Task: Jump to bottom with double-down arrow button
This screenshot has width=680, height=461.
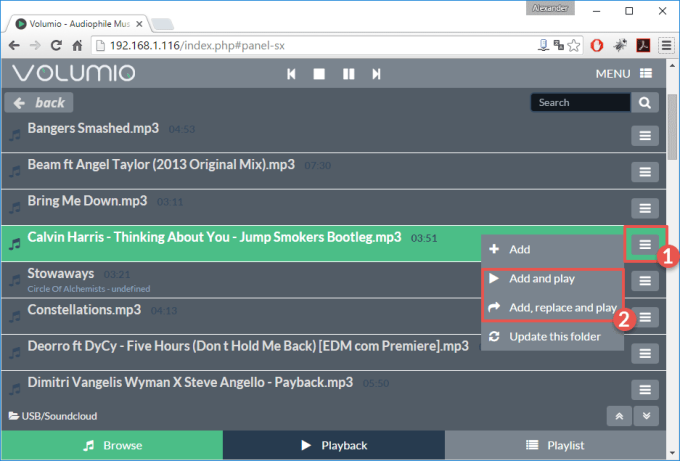Action: coord(646,416)
